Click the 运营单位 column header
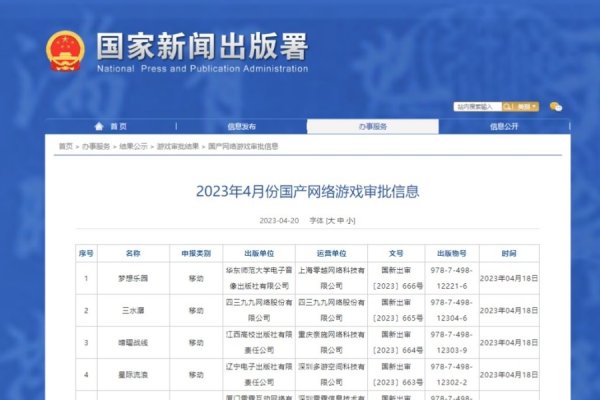Viewport: 600px width, 400px height. point(331,253)
